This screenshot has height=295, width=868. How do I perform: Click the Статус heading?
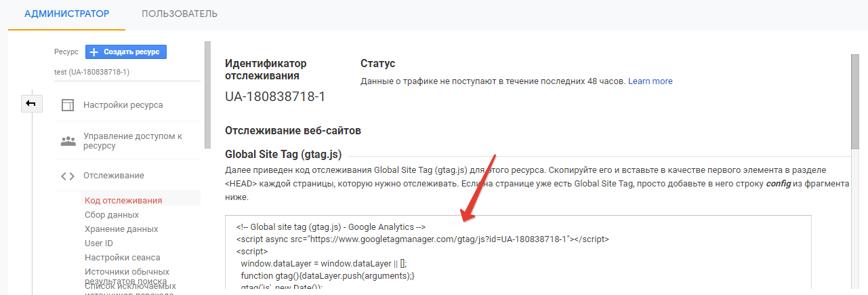pos(378,63)
